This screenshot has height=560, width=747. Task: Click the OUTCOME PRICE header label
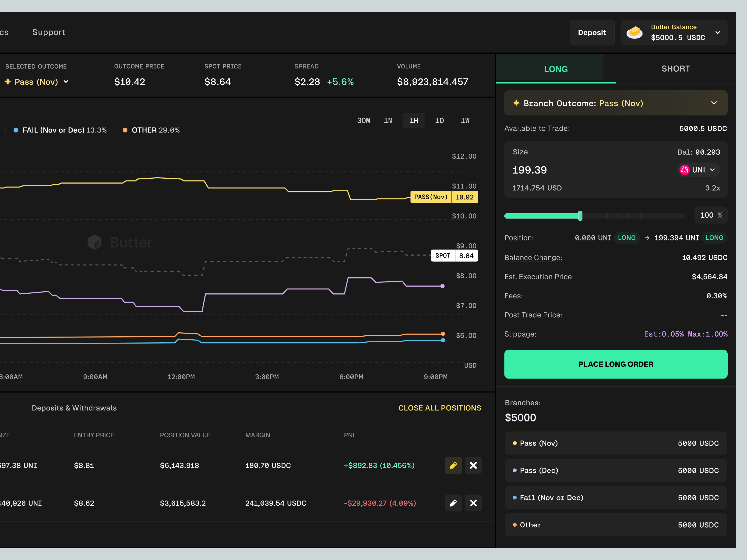(139, 66)
